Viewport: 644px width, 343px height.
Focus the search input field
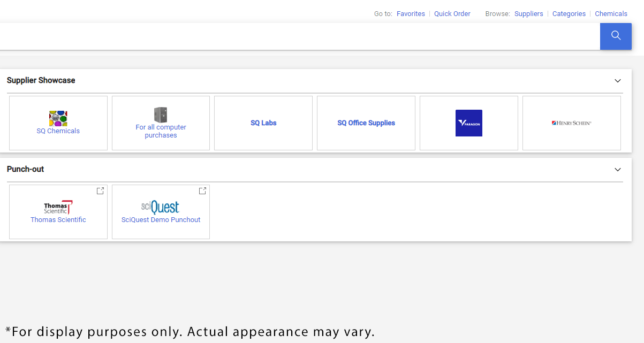coord(300,36)
